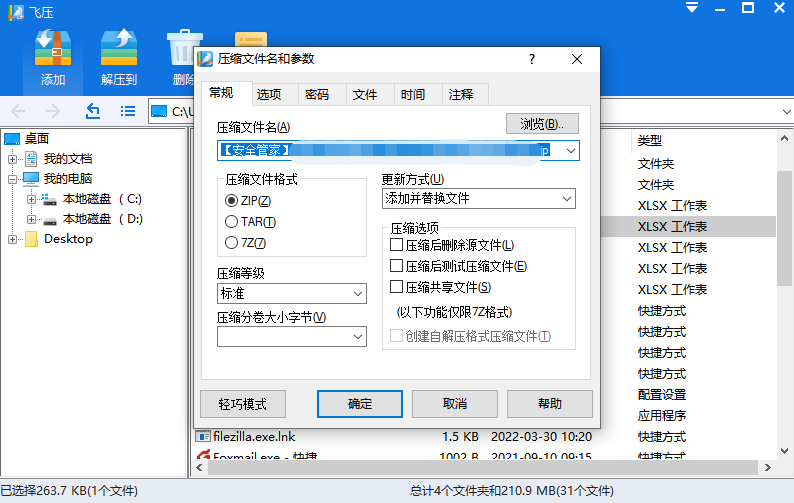The height and width of the screenshot is (503, 794).
Task: Enable 压缩后删除源文件 checkbox
Action: (397, 245)
